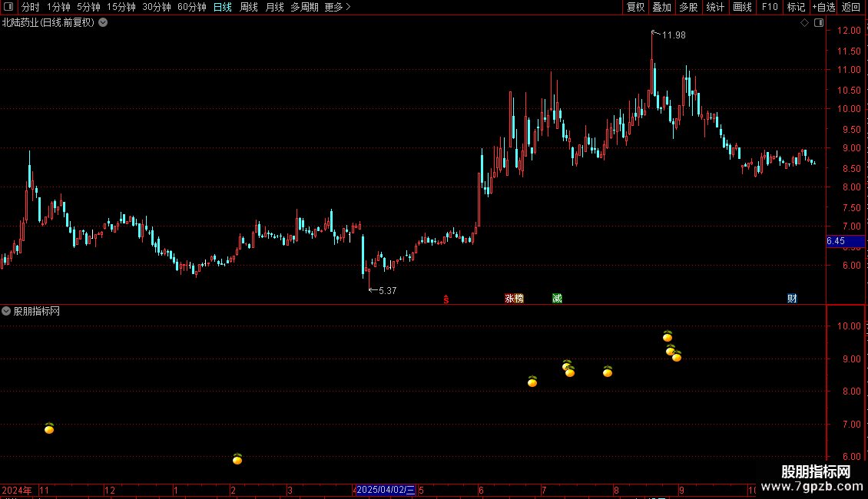Click the orange signal icon at 8.30 level

pyautogui.click(x=532, y=382)
